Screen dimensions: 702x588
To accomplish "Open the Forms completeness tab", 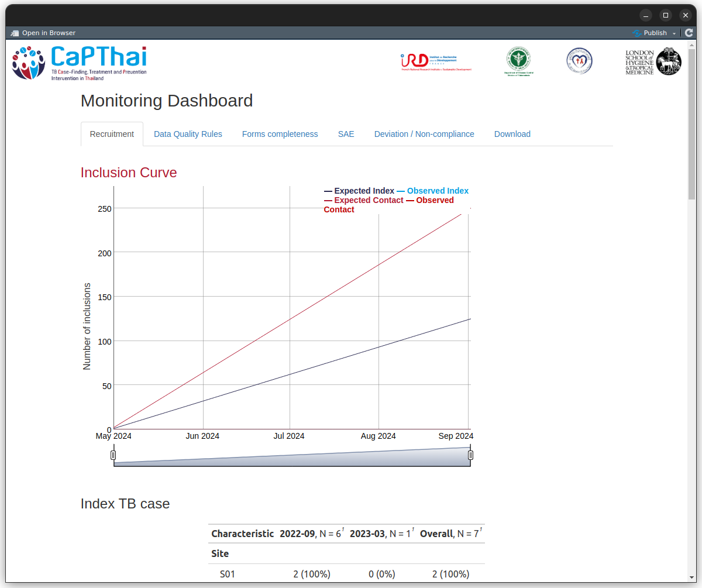I will click(280, 134).
